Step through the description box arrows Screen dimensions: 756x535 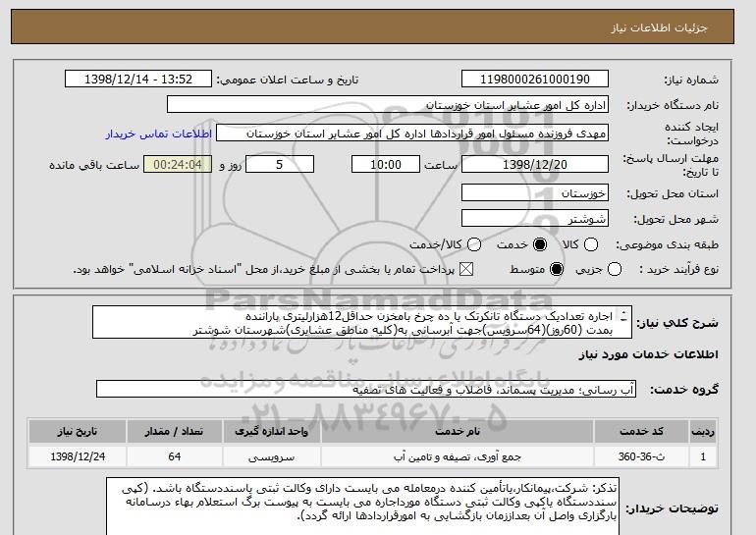(x=623, y=316)
